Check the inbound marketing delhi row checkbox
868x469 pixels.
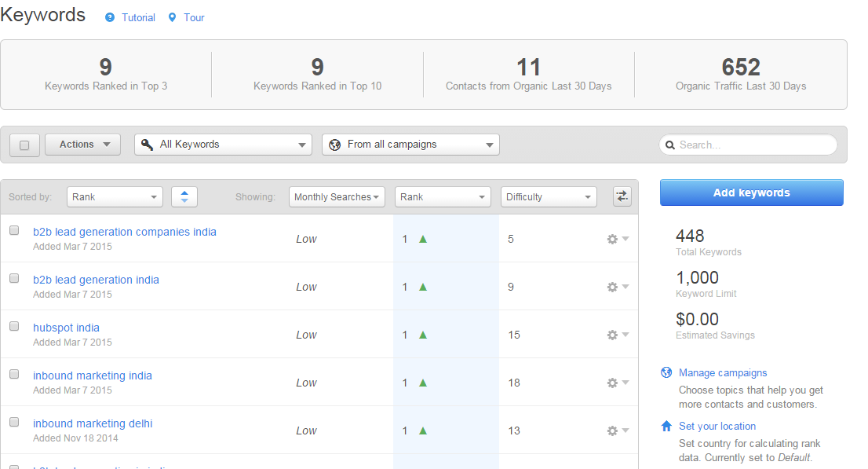[x=13, y=422]
